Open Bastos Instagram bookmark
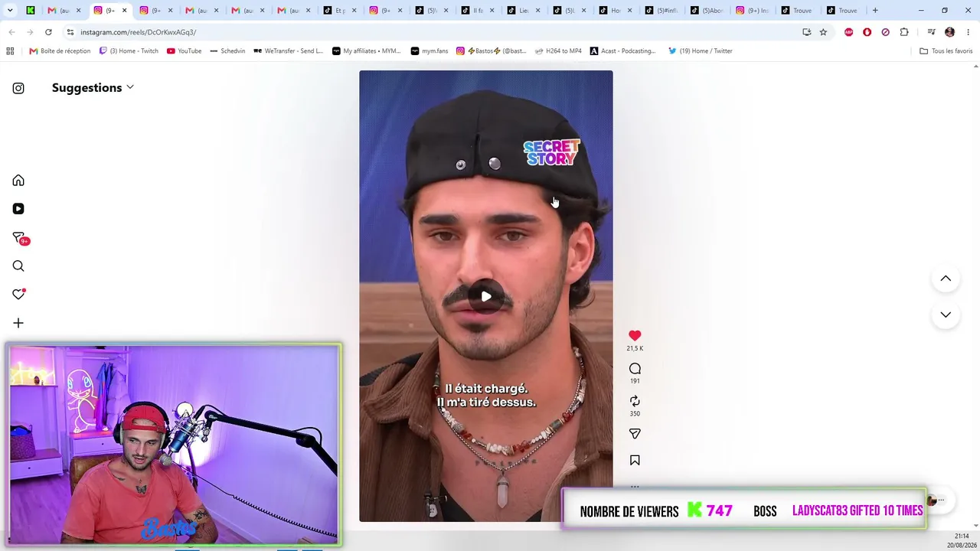 pyautogui.click(x=491, y=51)
